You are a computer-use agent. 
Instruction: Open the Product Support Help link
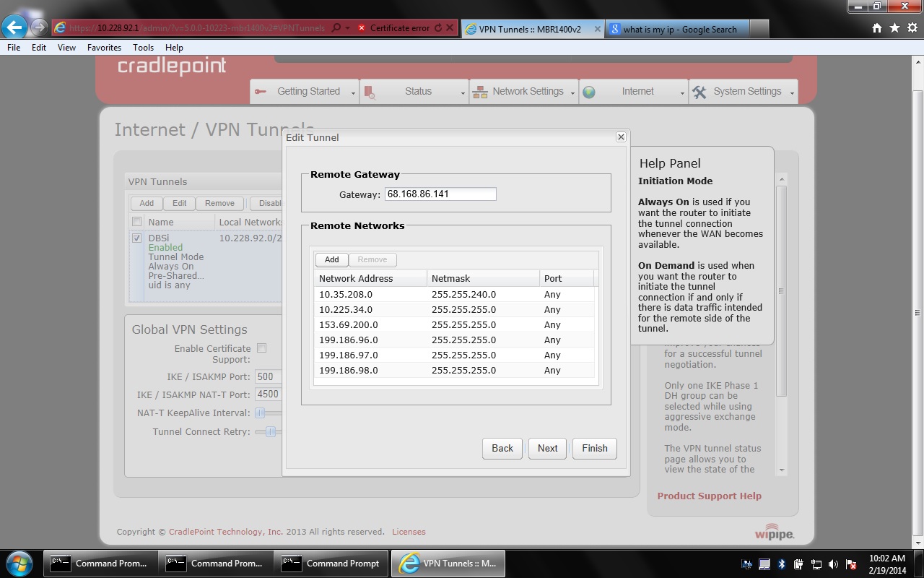pos(709,496)
